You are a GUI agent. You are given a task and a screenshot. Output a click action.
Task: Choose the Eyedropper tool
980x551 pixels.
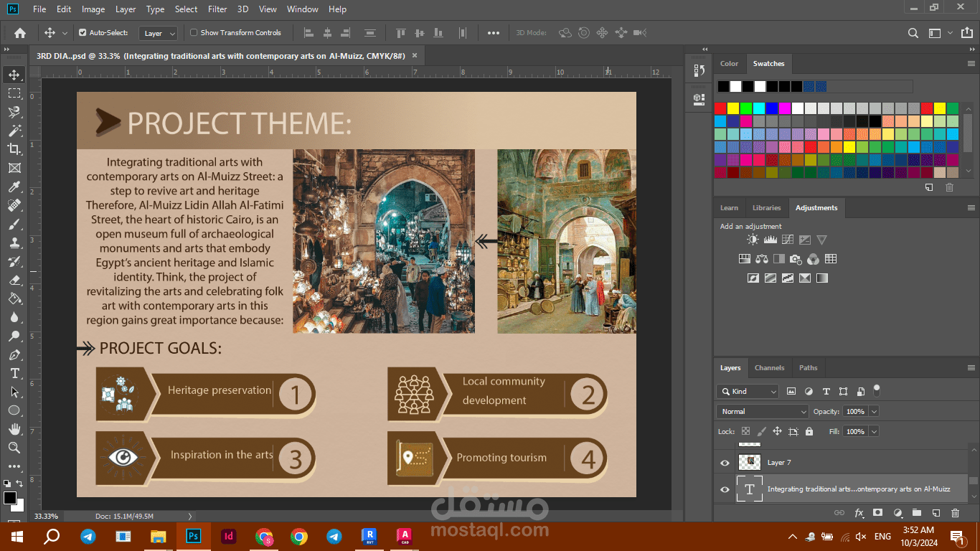14,187
